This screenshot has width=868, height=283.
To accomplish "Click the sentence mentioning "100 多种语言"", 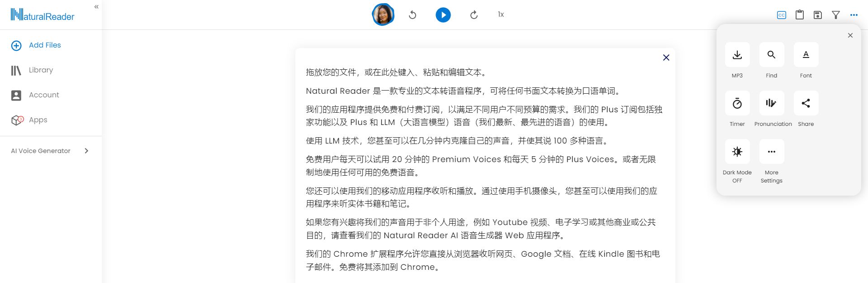I will 458,141.
